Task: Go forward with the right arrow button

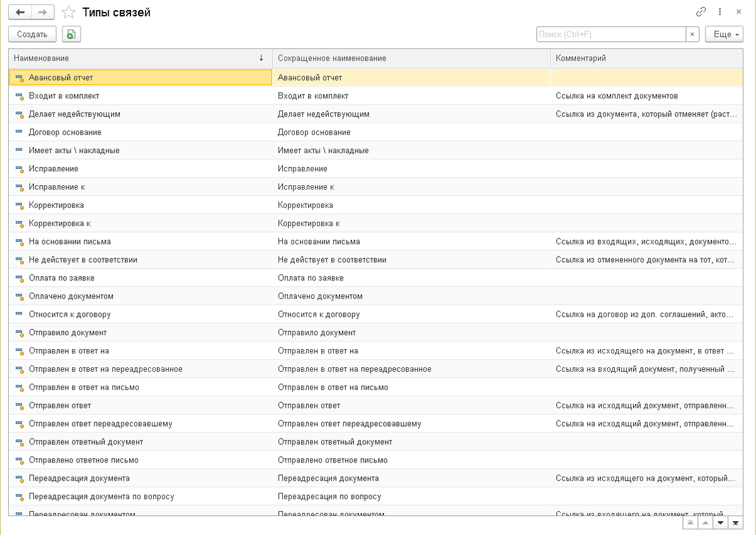Action: (43, 13)
